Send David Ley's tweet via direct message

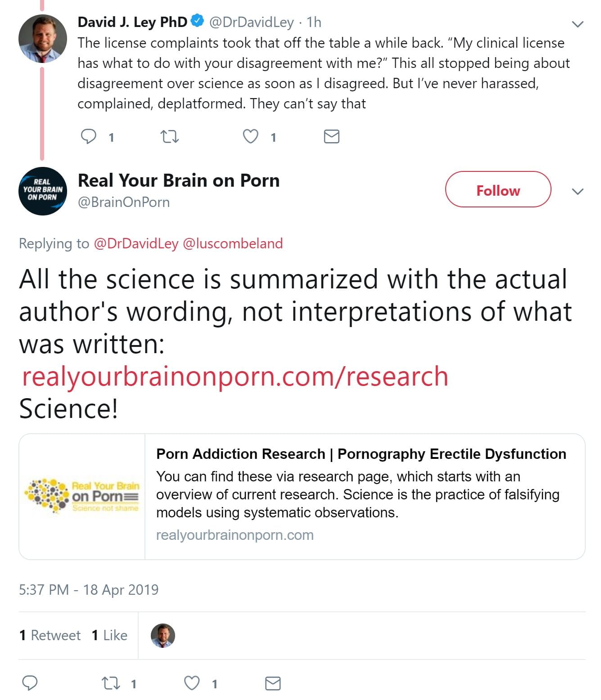331,136
